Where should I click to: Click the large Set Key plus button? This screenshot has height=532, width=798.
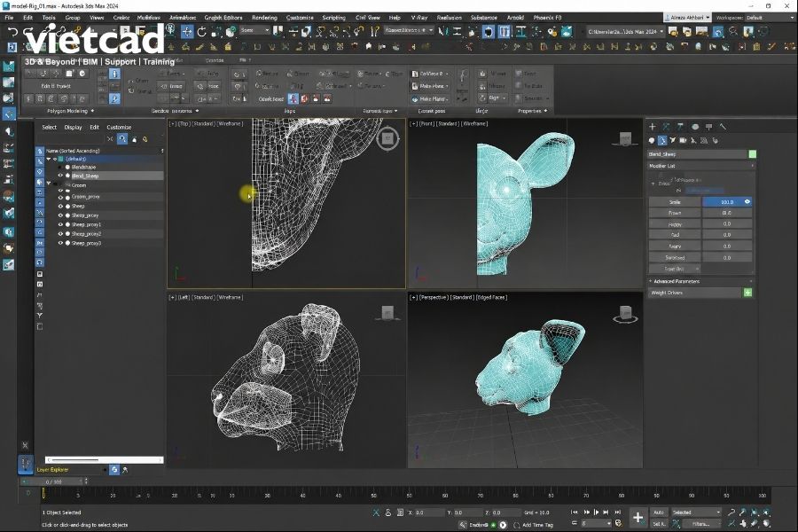[638, 518]
